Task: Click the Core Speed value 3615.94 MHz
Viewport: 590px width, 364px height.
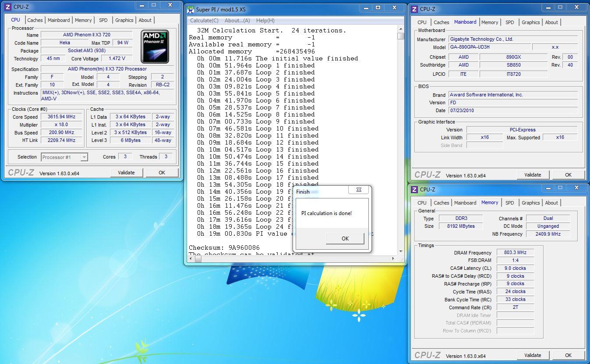Action: (62, 117)
